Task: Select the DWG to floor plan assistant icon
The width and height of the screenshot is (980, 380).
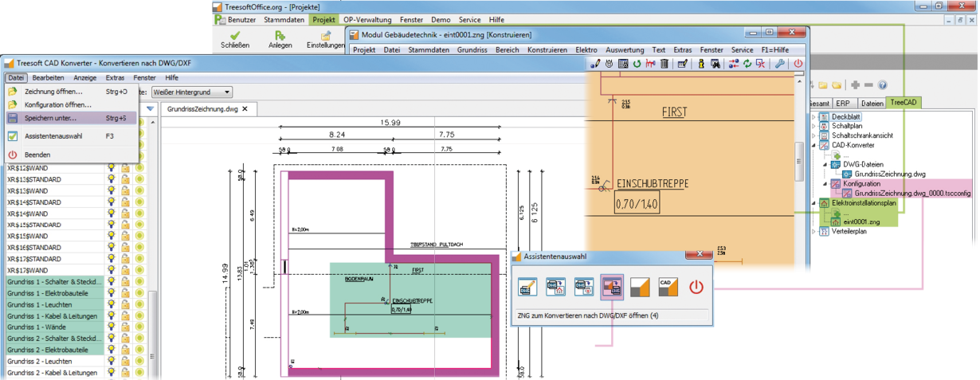Action: (555, 286)
